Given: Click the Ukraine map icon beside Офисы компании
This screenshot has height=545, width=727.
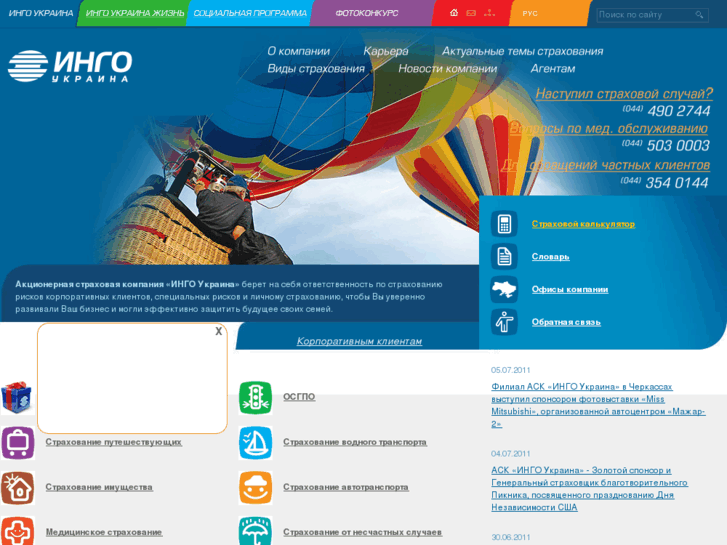Looking at the screenshot, I should pyautogui.click(x=504, y=289).
